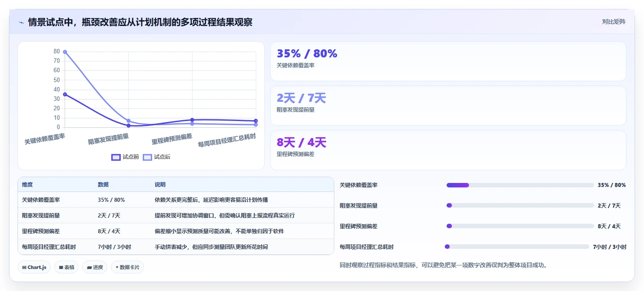Click description starting with 手动拼表减少
Screen dimensions: 644x291
pos(211,247)
